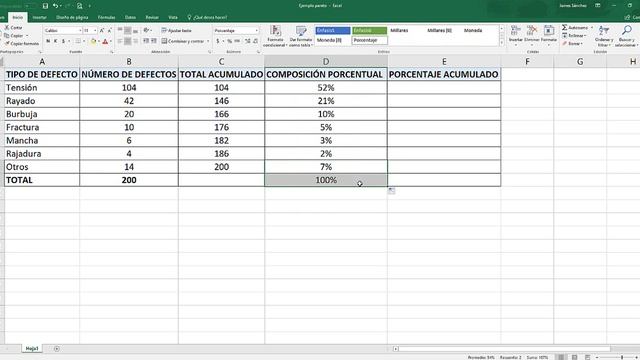The width and height of the screenshot is (640, 360).
Task: Open Formato cells menu
Action: (x=549, y=36)
